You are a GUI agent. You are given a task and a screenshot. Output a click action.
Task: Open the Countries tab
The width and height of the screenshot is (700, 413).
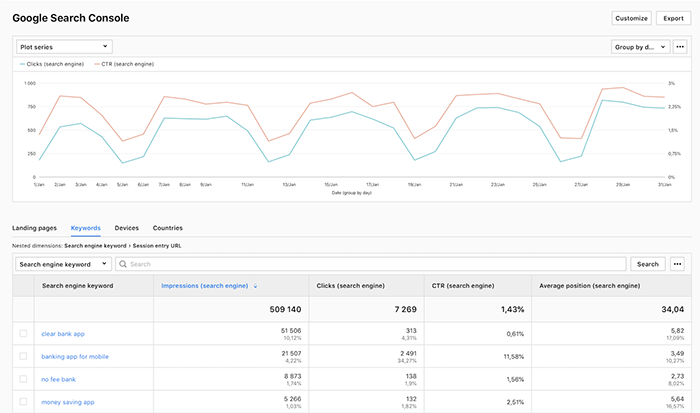point(168,228)
